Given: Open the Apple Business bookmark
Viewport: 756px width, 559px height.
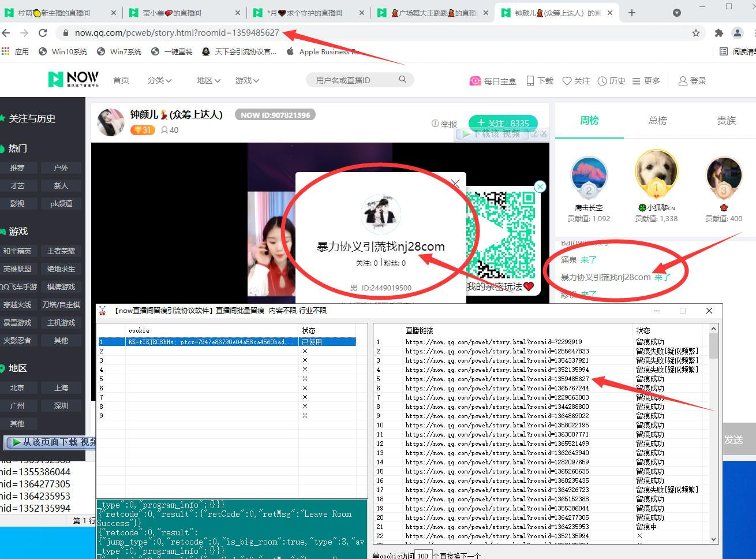Looking at the screenshot, I should [x=322, y=51].
